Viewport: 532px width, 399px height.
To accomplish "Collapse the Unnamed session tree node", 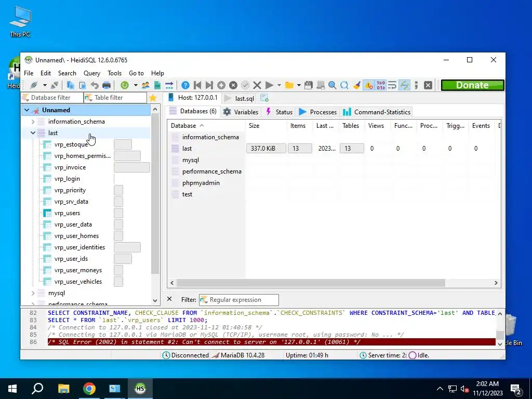I will click(x=27, y=110).
